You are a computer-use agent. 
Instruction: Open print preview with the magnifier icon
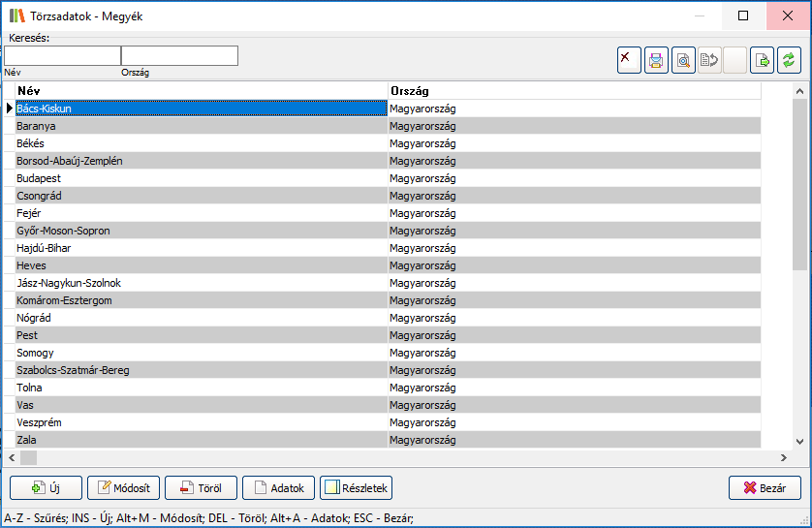683,60
